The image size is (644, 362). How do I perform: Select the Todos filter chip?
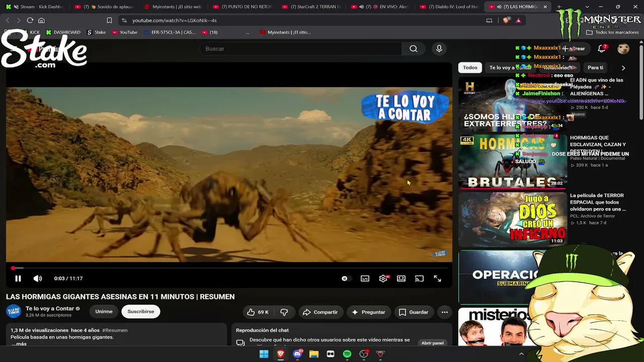470,67
